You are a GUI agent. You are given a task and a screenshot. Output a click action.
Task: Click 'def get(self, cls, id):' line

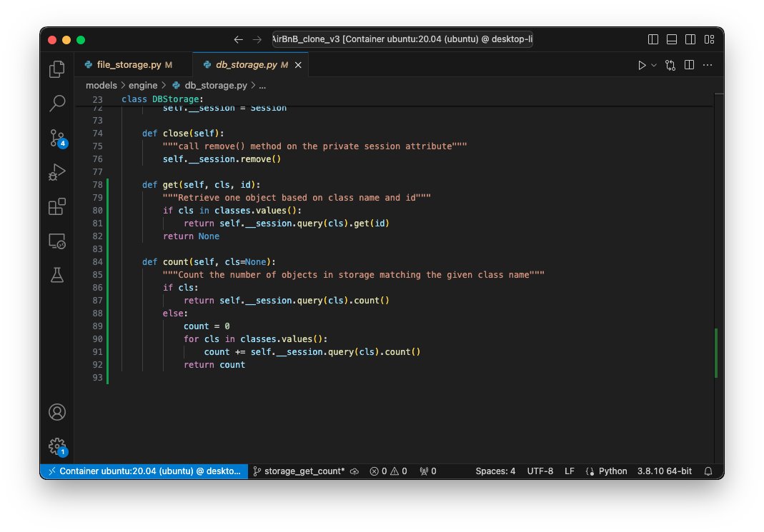coord(202,185)
